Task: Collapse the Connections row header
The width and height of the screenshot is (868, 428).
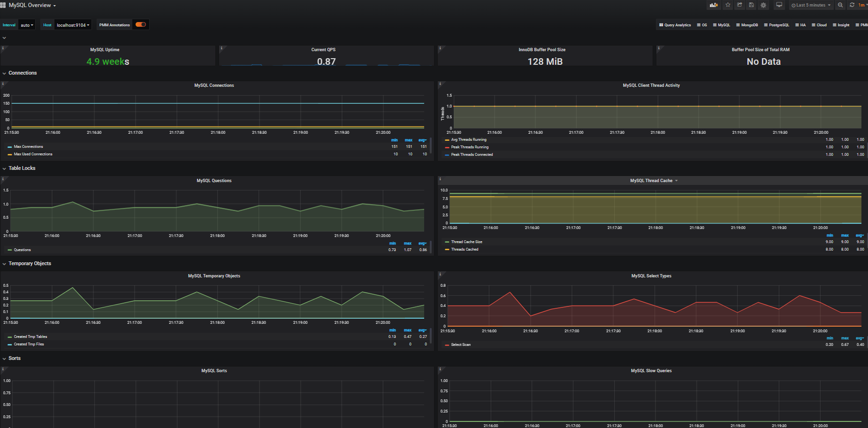Action: (23, 73)
